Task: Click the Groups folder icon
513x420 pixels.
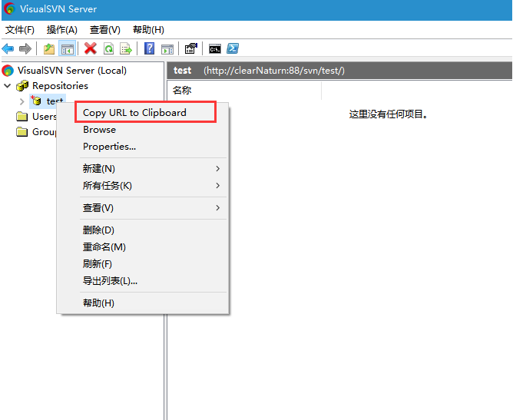Action: [22, 132]
